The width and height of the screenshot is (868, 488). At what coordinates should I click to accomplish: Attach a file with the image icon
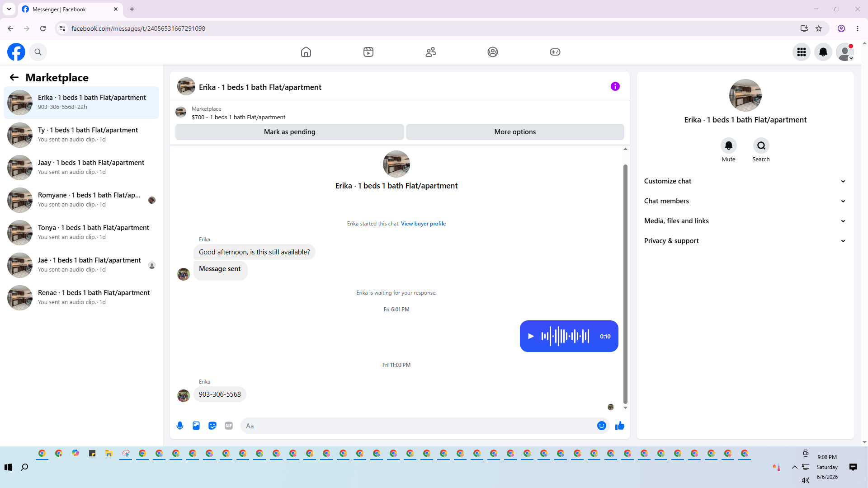[x=196, y=426]
